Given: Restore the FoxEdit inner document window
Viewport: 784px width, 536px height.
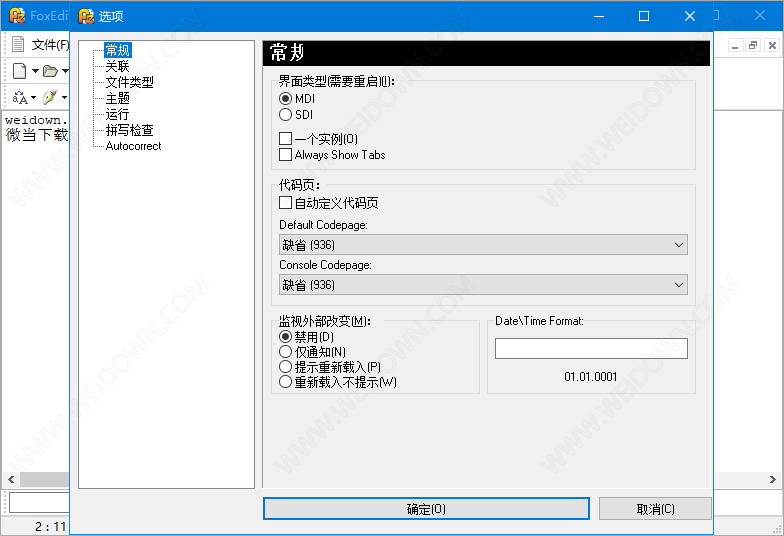Looking at the screenshot, I should tap(753, 46).
